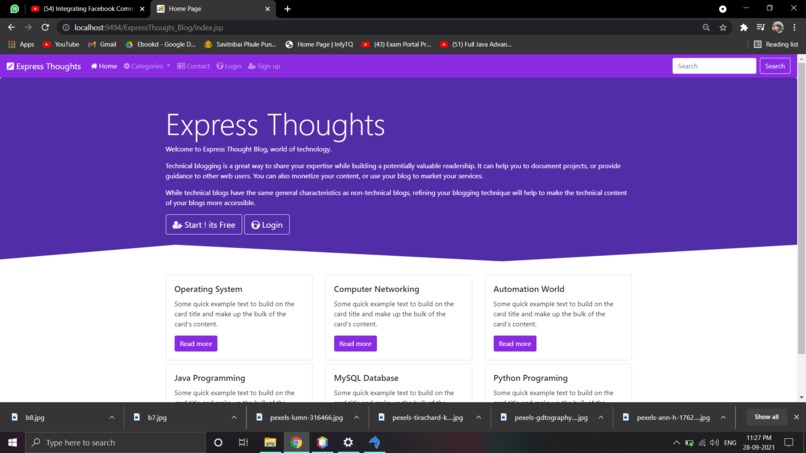Image resolution: width=806 pixels, height=453 pixels.
Task: Open the Chrome three-dot menu
Action: tap(795, 27)
